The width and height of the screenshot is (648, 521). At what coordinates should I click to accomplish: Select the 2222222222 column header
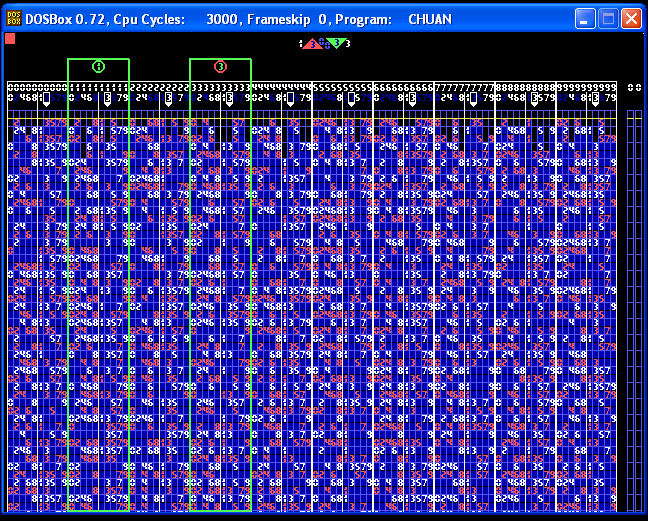pos(159,88)
